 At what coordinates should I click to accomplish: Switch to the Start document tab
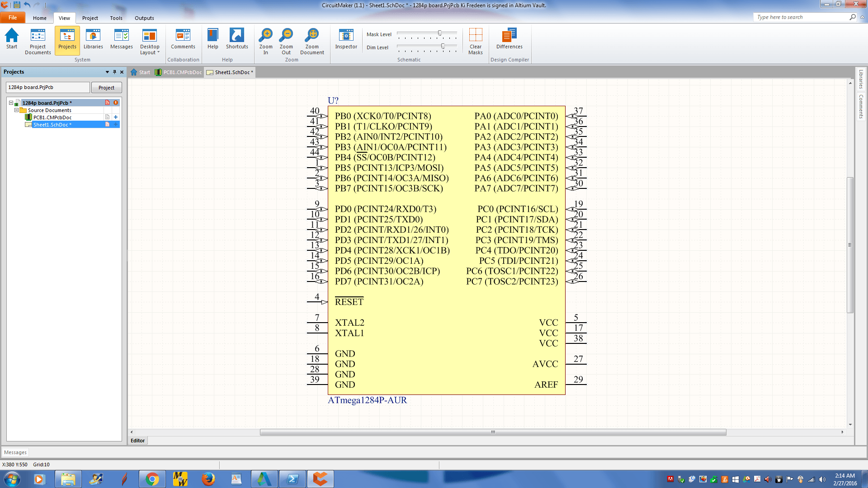click(x=140, y=72)
